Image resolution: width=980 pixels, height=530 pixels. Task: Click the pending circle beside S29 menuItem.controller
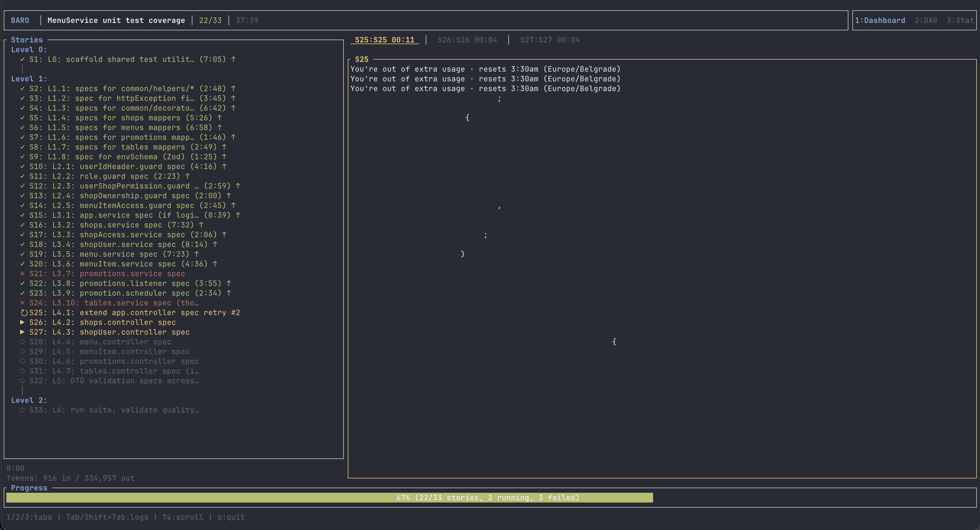tap(22, 352)
